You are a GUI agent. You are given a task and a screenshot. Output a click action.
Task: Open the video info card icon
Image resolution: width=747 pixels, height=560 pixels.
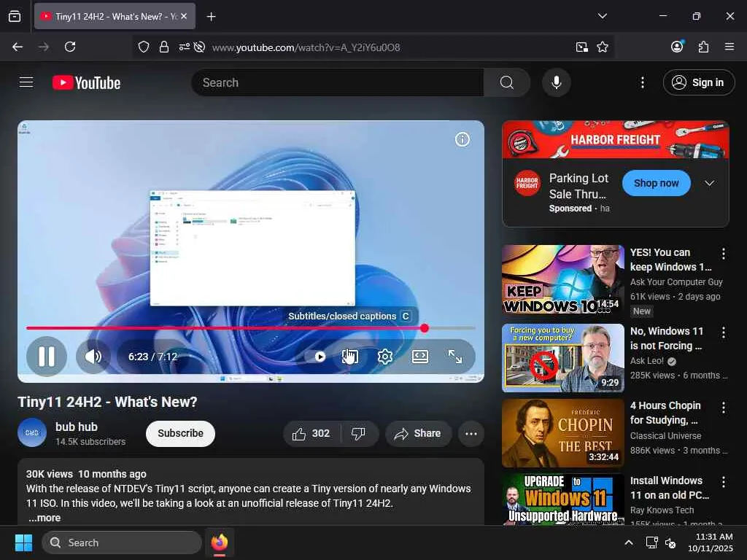(x=462, y=139)
